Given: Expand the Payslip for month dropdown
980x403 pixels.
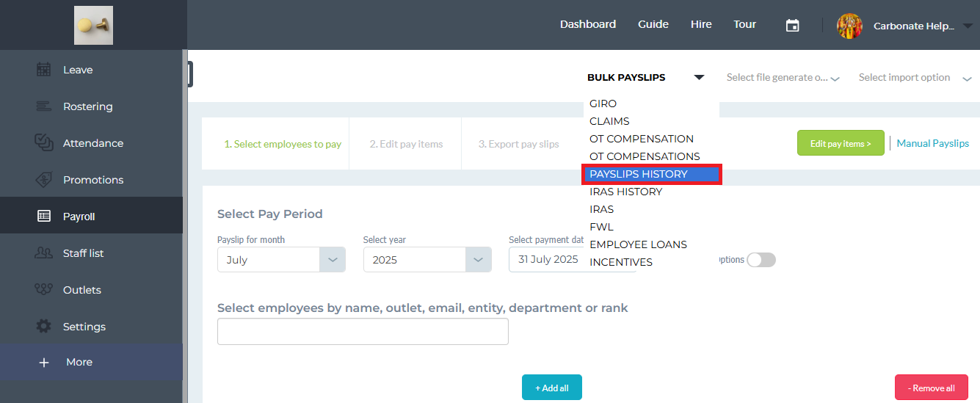Looking at the screenshot, I should click(332, 260).
